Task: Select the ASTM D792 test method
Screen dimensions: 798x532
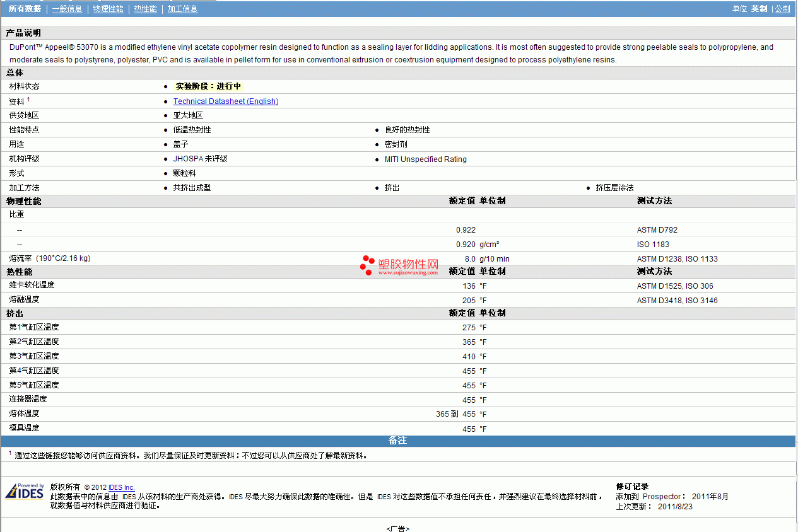Action: [657, 230]
